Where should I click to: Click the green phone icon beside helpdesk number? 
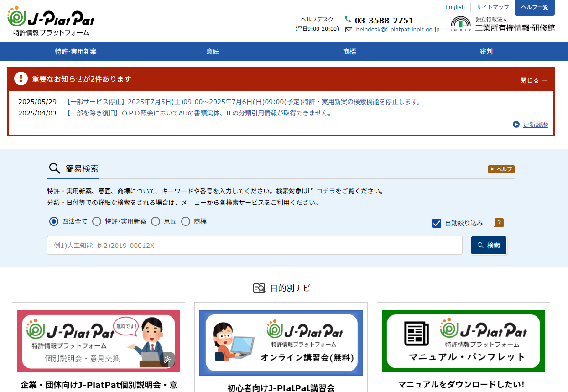[348, 19]
